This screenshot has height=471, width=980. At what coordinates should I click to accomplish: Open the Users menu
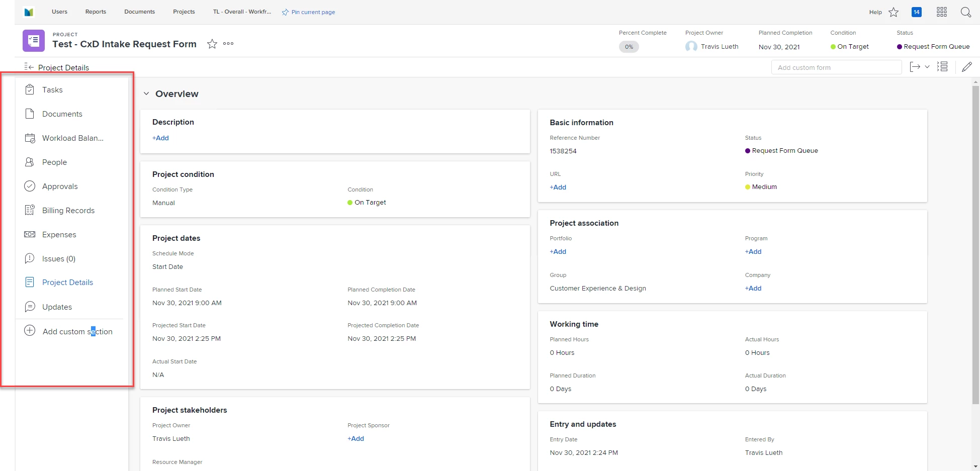[59, 12]
